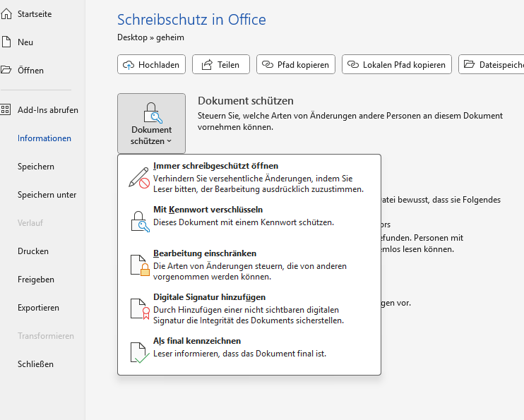Click the locked page icon for restricting editing

pyautogui.click(x=139, y=265)
